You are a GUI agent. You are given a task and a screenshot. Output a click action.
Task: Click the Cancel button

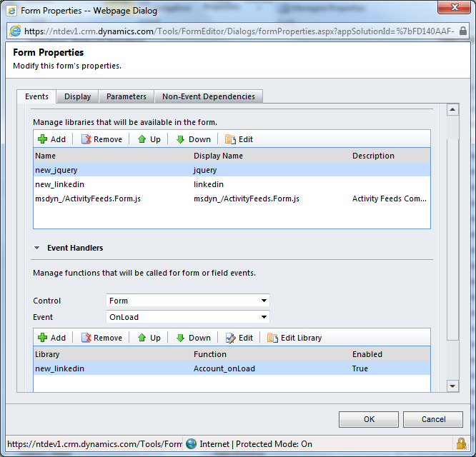(433, 419)
